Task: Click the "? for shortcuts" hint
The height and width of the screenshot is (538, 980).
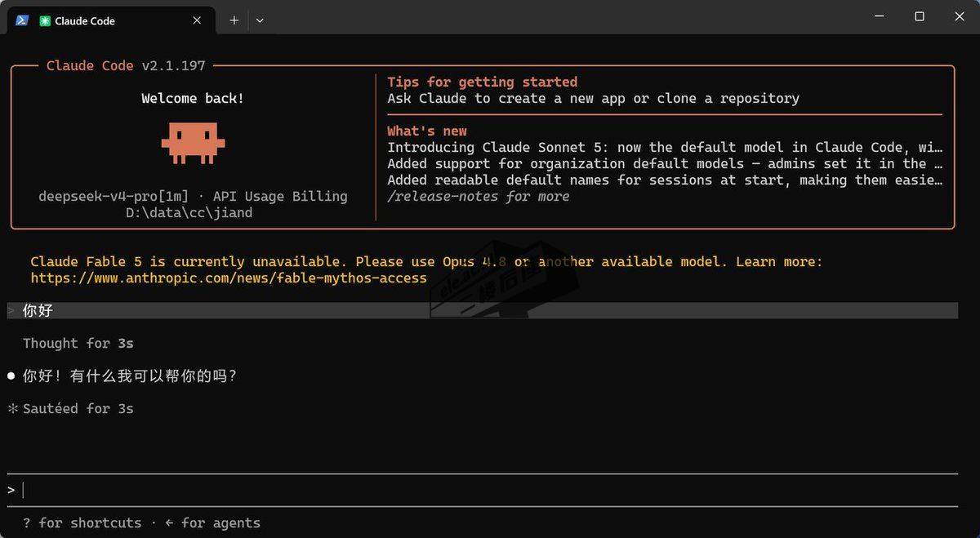Action: tap(82, 522)
